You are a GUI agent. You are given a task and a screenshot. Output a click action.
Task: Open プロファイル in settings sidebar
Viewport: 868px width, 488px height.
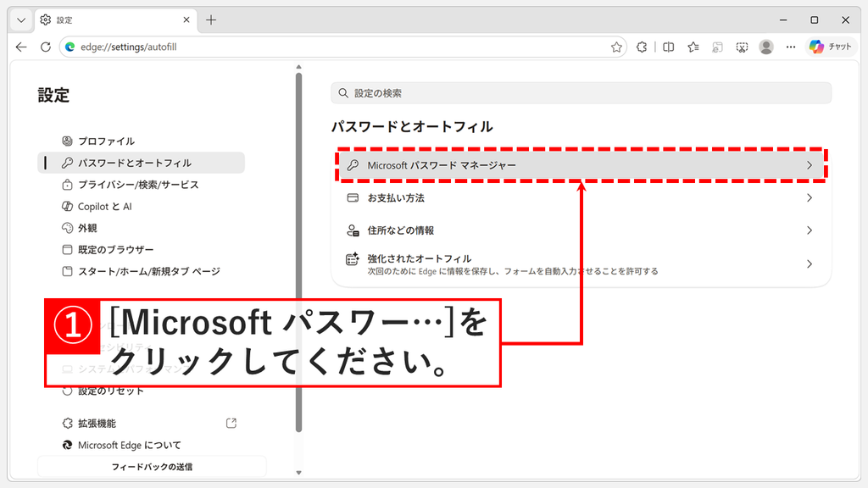point(142,141)
